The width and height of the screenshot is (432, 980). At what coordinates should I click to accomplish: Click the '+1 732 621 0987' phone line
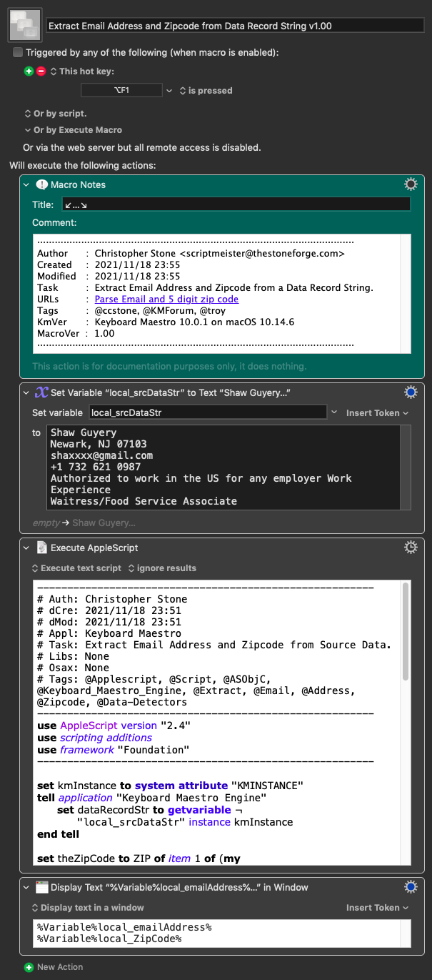(x=96, y=467)
